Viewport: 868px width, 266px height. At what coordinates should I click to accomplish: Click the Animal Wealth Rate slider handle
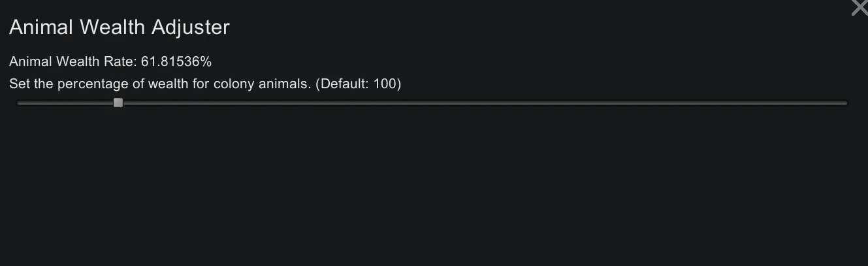[118, 103]
